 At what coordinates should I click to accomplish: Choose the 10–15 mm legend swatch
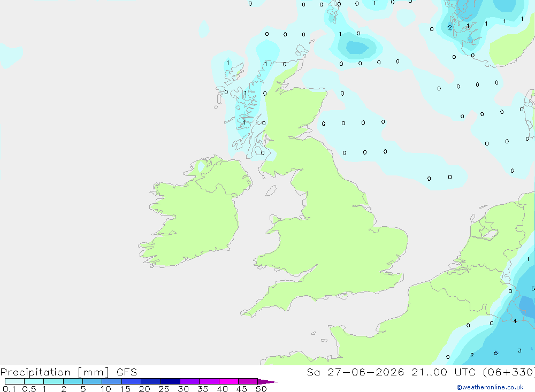(112, 381)
